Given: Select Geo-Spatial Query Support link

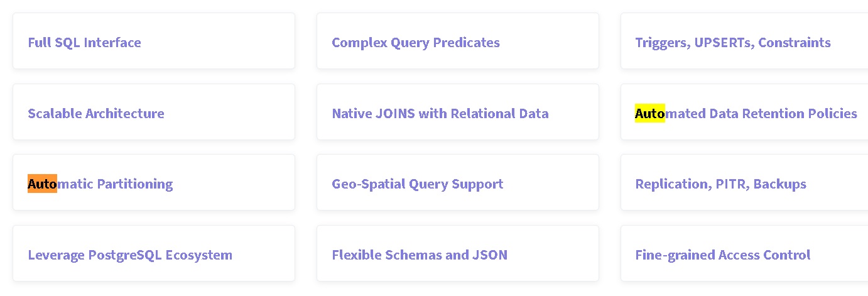Looking at the screenshot, I should pos(417,184).
